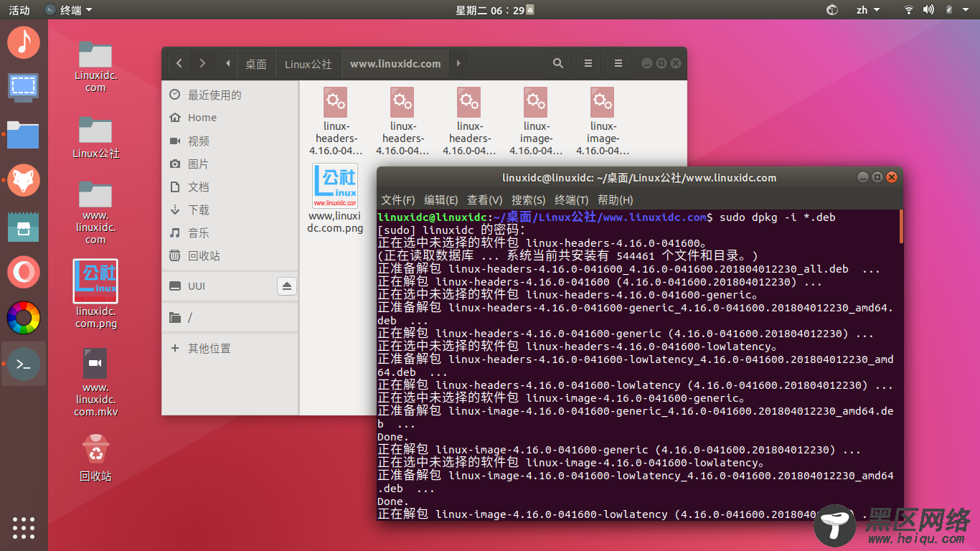Select www.linuxidc.com.mkv video file on desktop
980x551 pixels.
click(95, 382)
